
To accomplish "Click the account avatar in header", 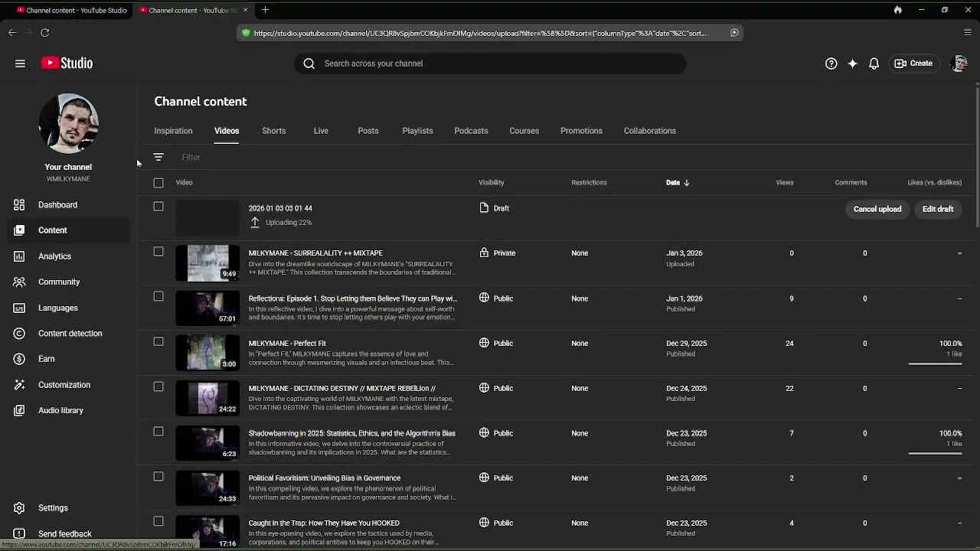I will click(959, 64).
